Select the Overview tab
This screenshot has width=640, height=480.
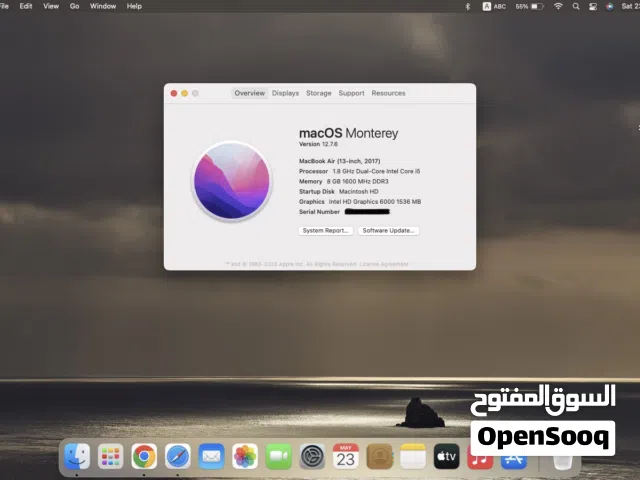pyautogui.click(x=249, y=93)
